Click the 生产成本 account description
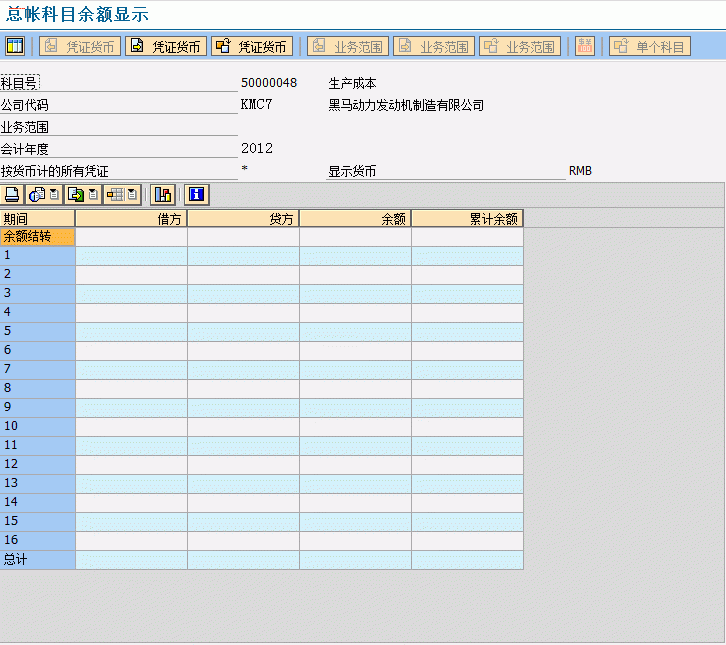 [x=352, y=83]
